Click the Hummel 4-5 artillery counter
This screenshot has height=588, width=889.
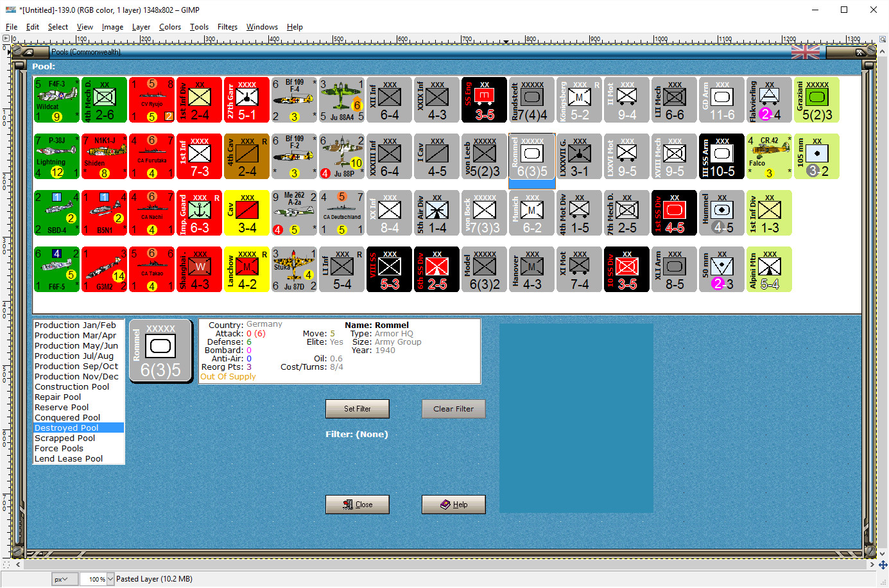pyautogui.click(x=721, y=213)
